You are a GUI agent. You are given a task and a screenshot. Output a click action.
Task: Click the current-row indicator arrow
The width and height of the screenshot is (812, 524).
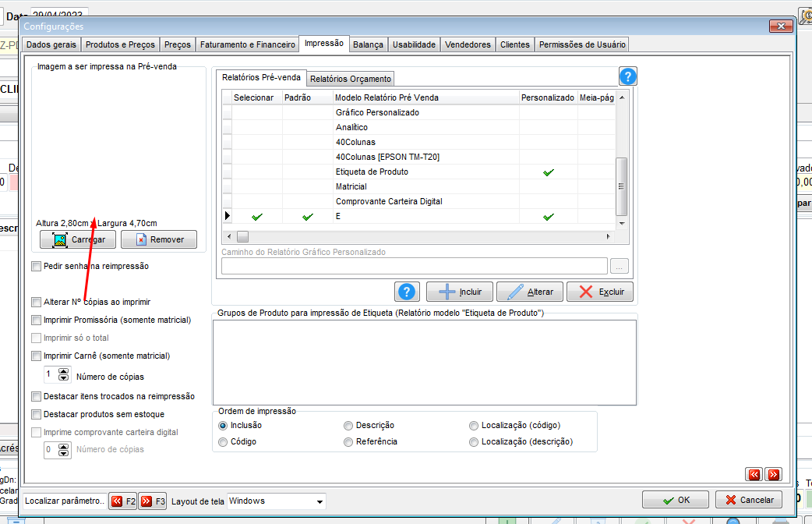[x=227, y=216]
